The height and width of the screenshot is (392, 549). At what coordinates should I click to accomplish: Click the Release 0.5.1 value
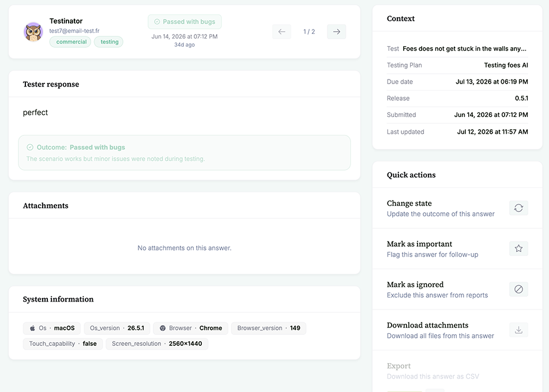point(521,99)
